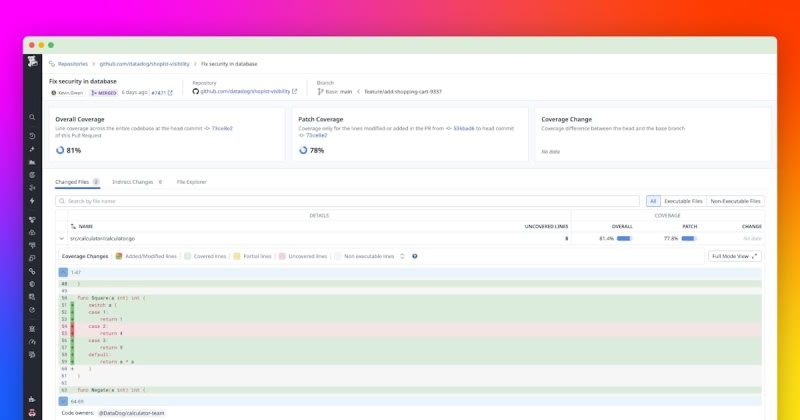Open search from the sidebar magnifier icon
The height and width of the screenshot is (420, 800).
[33, 118]
